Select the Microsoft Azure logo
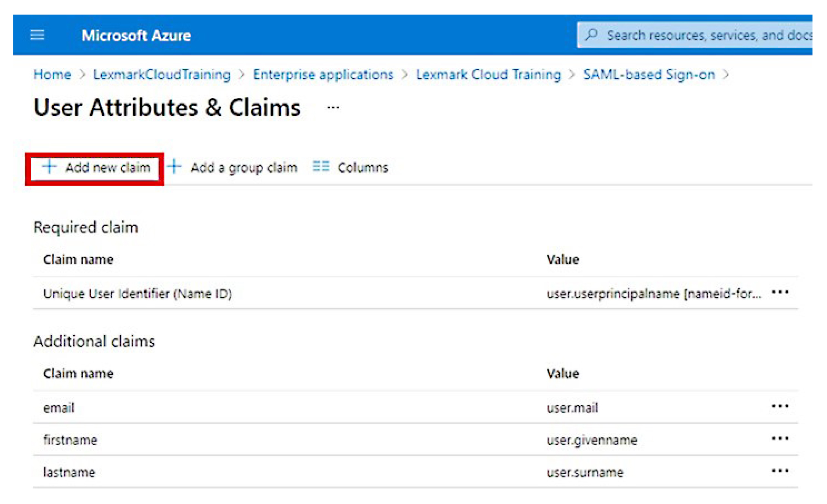 click(x=136, y=35)
